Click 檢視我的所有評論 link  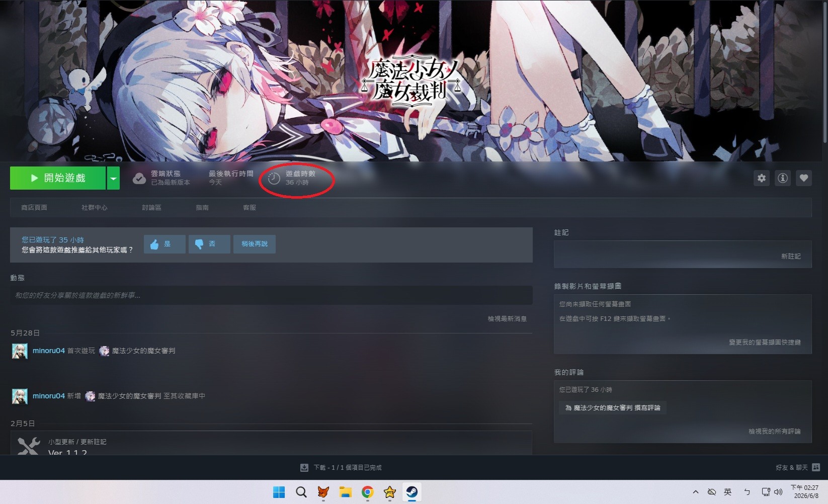point(774,432)
